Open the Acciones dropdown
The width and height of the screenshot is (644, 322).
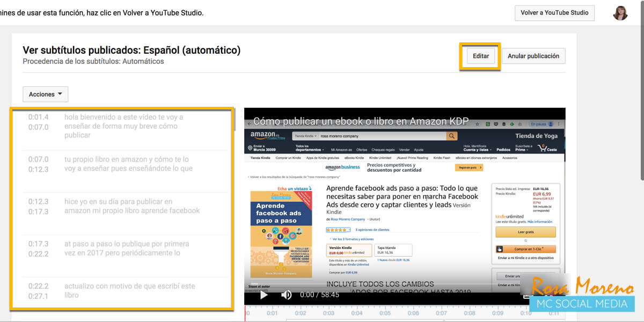46,94
